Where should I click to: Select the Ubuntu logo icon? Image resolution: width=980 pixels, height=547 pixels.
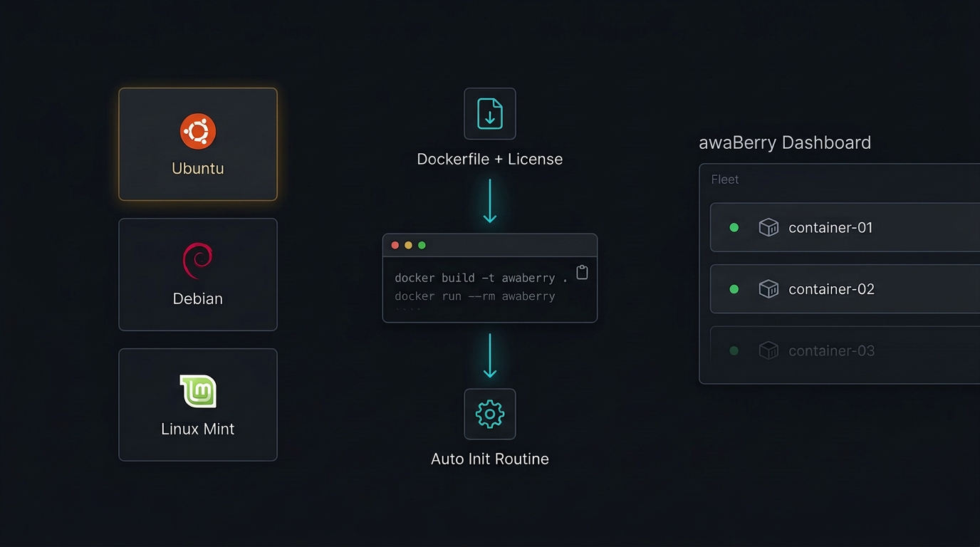click(x=197, y=131)
